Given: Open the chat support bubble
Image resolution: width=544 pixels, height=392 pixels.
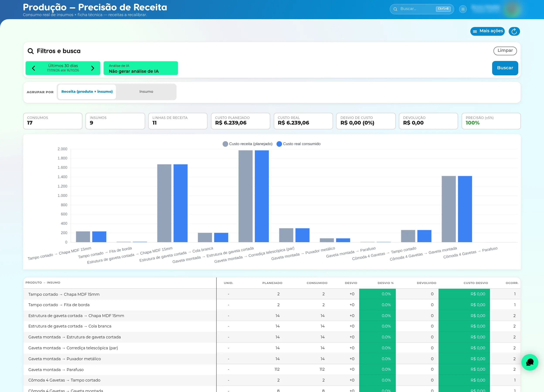Looking at the screenshot, I should 530,362.
